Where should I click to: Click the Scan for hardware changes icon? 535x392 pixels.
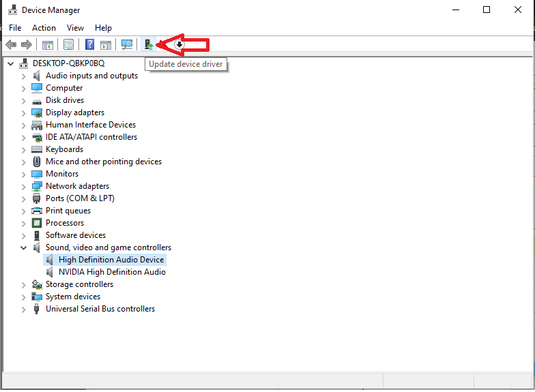[x=127, y=45]
